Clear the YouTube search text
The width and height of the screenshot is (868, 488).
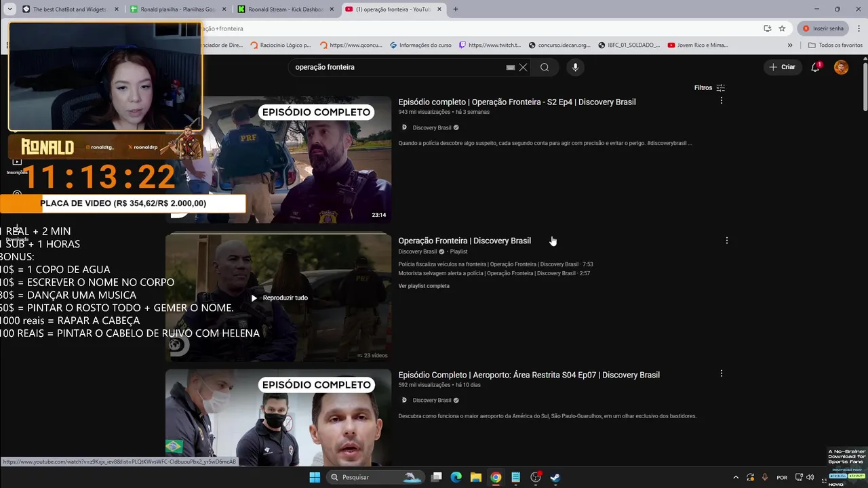(x=523, y=68)
